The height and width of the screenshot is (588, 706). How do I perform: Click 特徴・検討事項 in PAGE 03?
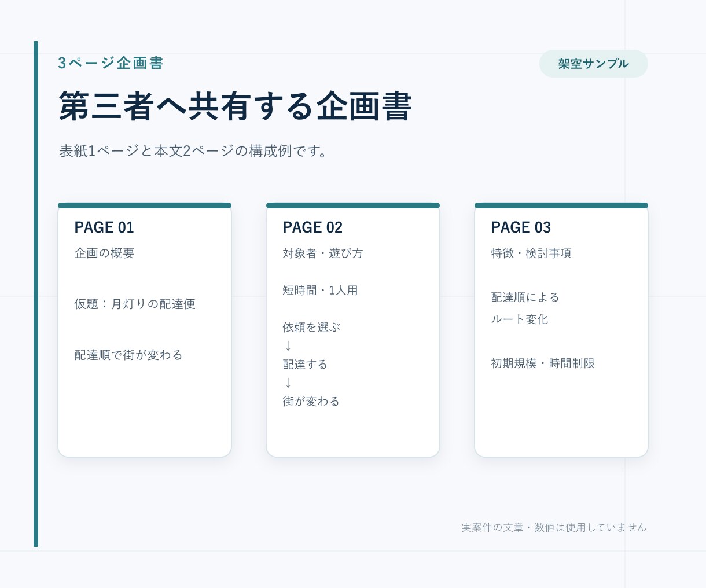[x=531, y=253]
